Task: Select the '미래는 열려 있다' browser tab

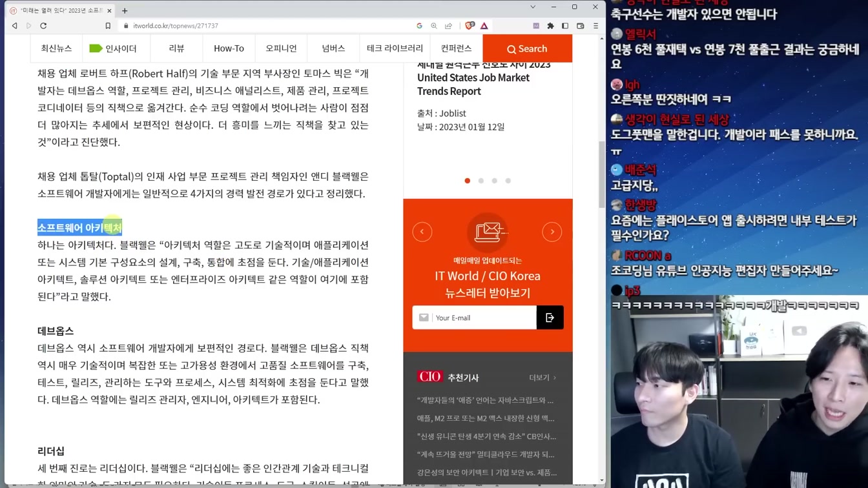Action: (x=61, y=10)
